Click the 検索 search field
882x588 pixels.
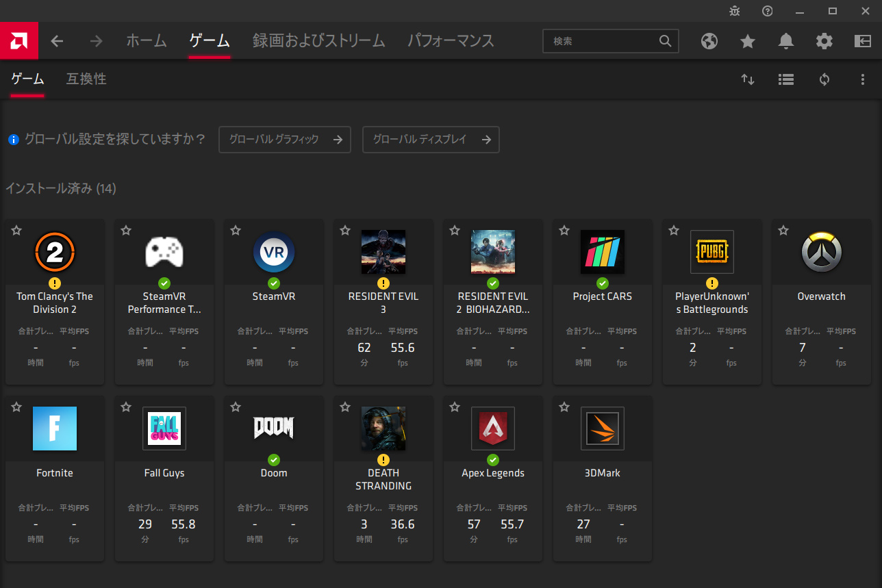click(611, 41)
